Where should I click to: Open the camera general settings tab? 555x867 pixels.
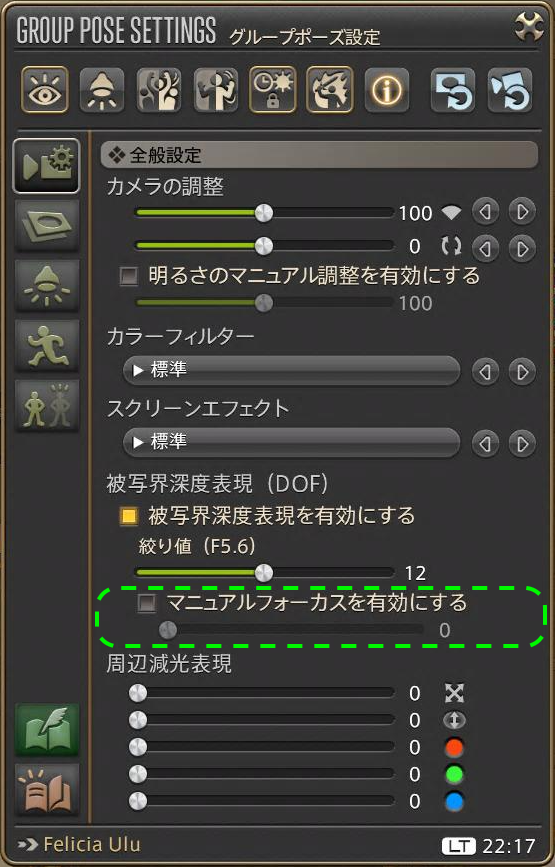(46, 166)
